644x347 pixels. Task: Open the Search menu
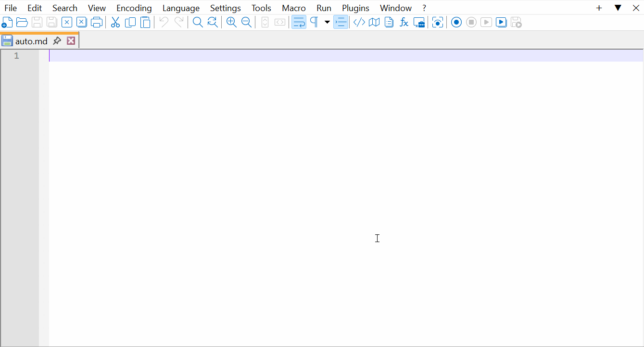65,8
